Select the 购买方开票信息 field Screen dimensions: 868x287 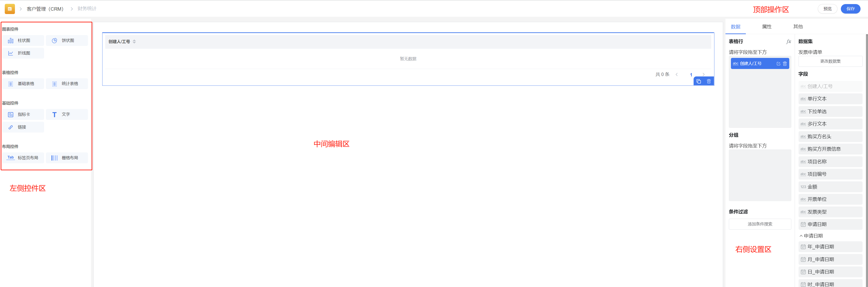point(830,149)
